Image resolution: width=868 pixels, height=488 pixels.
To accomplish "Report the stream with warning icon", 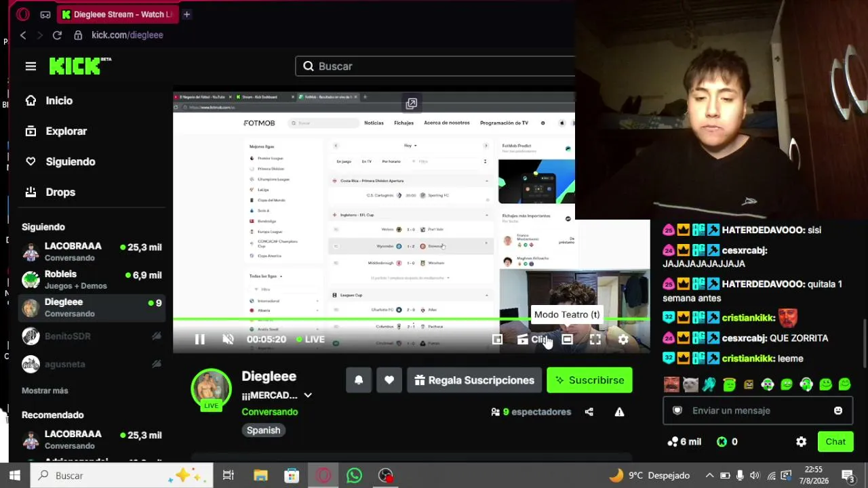I will point(619,411).
